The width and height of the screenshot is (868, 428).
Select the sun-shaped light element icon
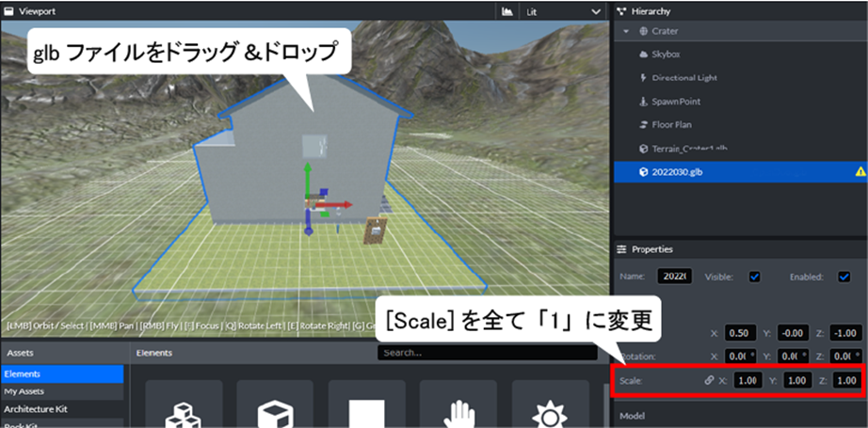tap(550, 412)
